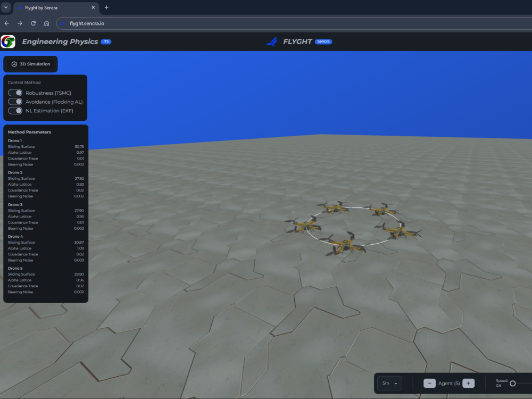
Task: Click Drone 2 Alpha Lattice value 0.83
Action: click(x=80, y=184)
